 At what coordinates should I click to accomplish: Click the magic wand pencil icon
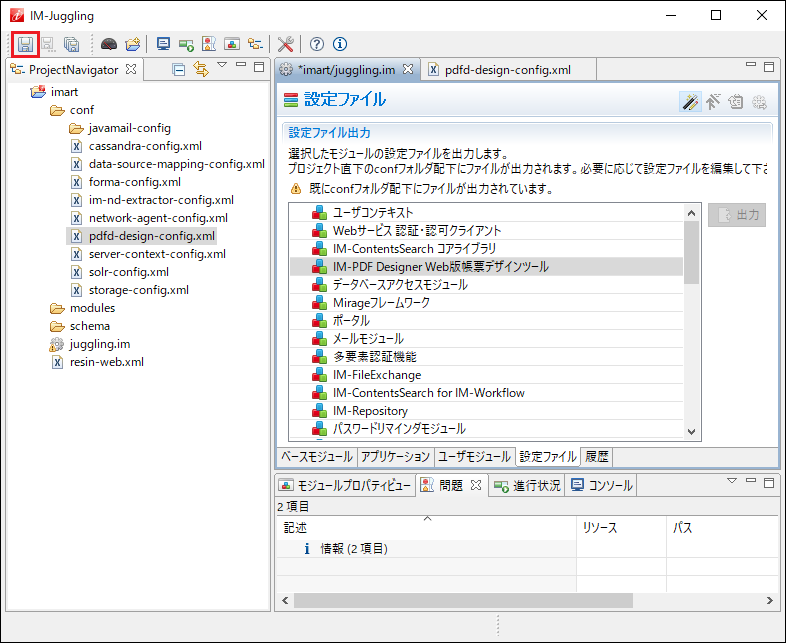tap(690, 102)
